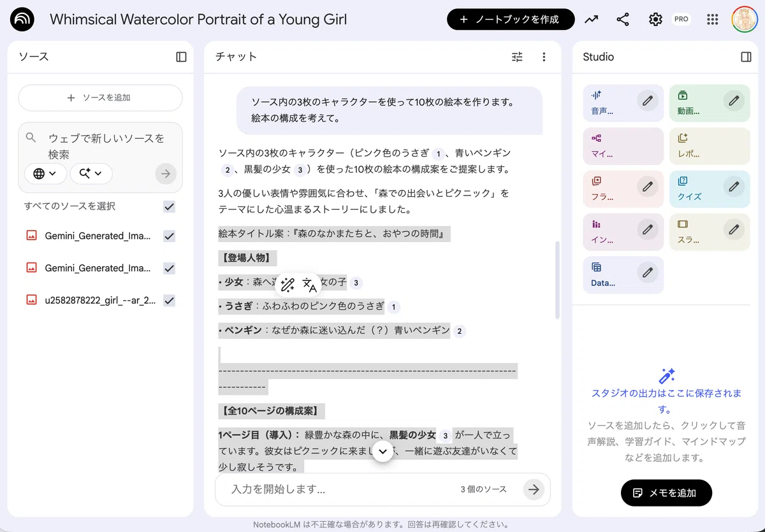
Task: Toggle checkbox for u2582878222_girl source
Action: (169, 300)
